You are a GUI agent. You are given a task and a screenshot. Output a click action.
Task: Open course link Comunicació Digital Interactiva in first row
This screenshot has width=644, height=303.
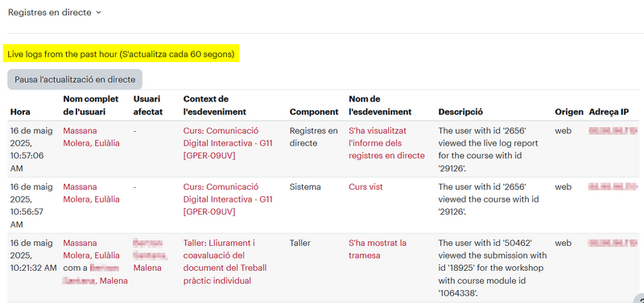(x=228, y=143)
